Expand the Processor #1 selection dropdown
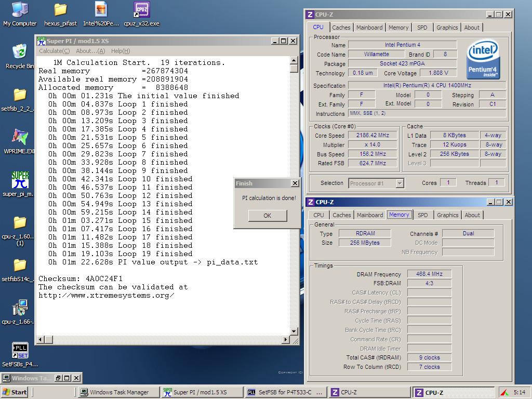The height and width of the screenshot is (399, 532). [x=400, y=183]
